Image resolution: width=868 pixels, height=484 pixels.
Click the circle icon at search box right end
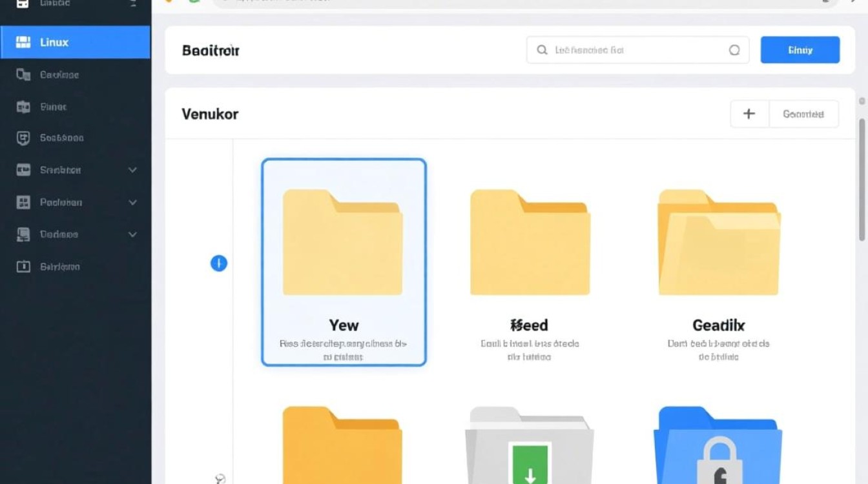click(734, 50)
